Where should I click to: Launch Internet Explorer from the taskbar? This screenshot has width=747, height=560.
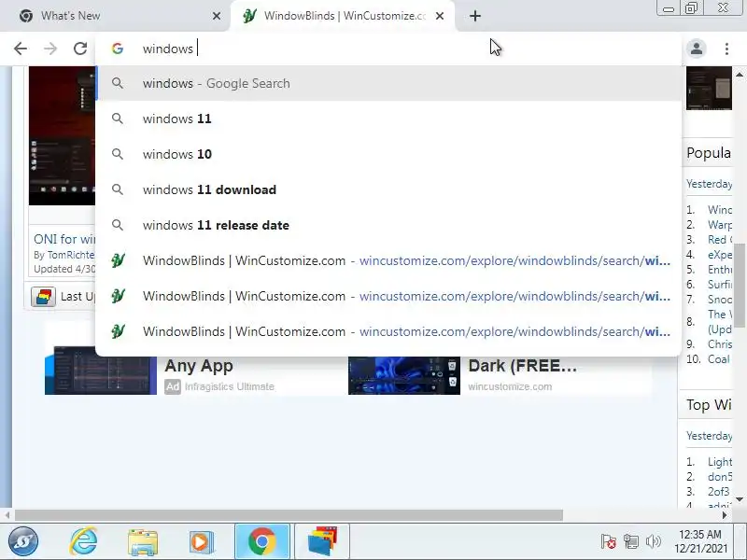click(x=83, y=541)
